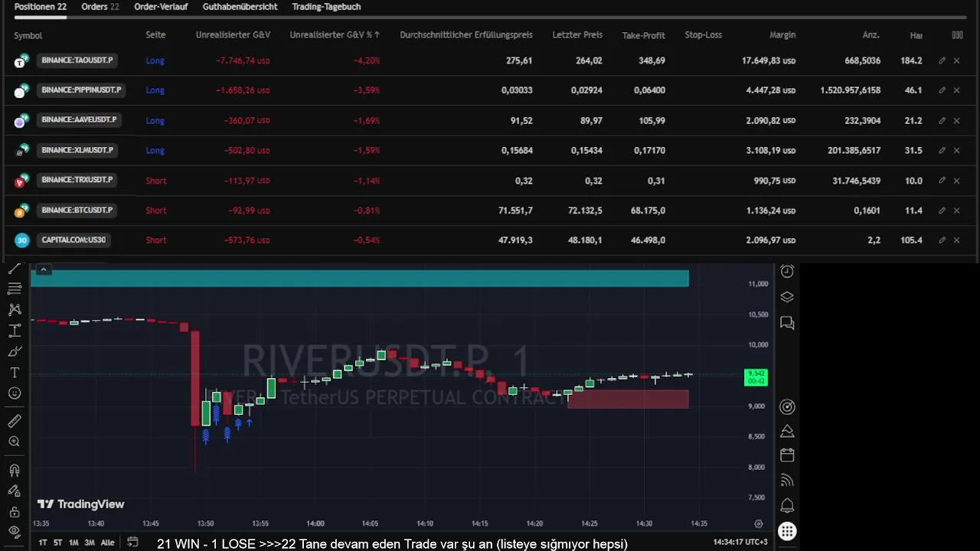Select the brush drawing tool
Screen dimensions: 980x551
(x=15, y=351)
